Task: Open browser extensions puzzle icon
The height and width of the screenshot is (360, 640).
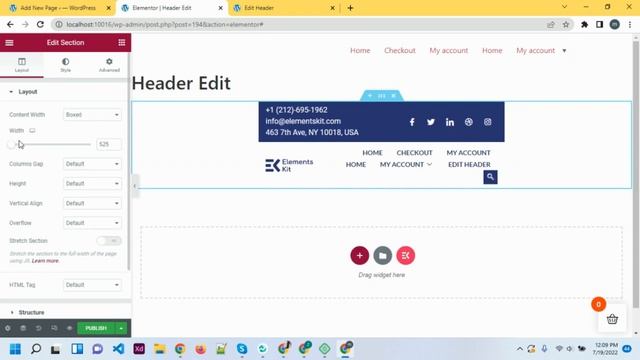Action: pyautogui.click(x=584, y=24)
